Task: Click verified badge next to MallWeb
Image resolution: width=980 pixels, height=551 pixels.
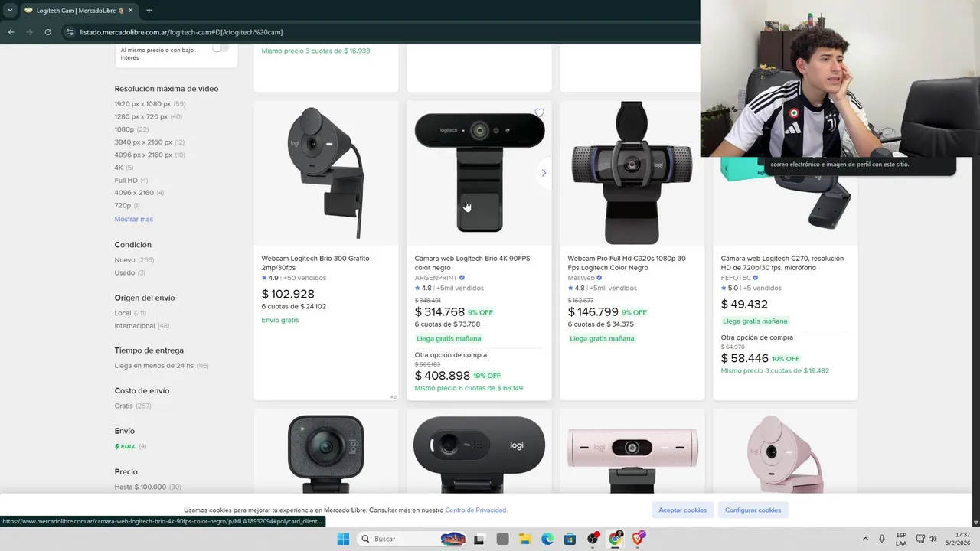Action: tap(599, 278)
